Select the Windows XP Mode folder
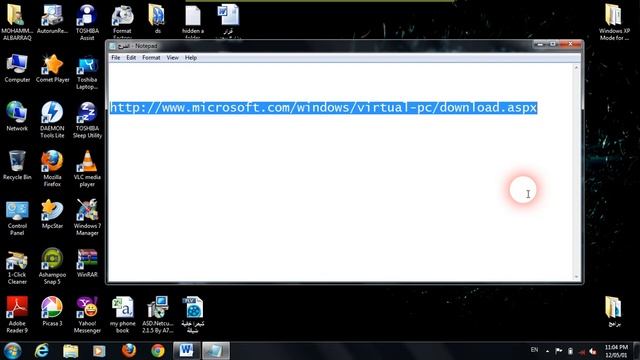Viewport: 640px width, 360px height. [614, 22]
